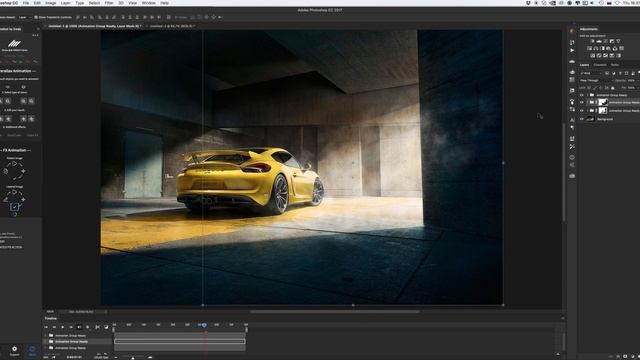Image resolution: width=640 pixels, height=360 pixels.
Task: Play the timeline animation
Action: (x=62, y=327)
